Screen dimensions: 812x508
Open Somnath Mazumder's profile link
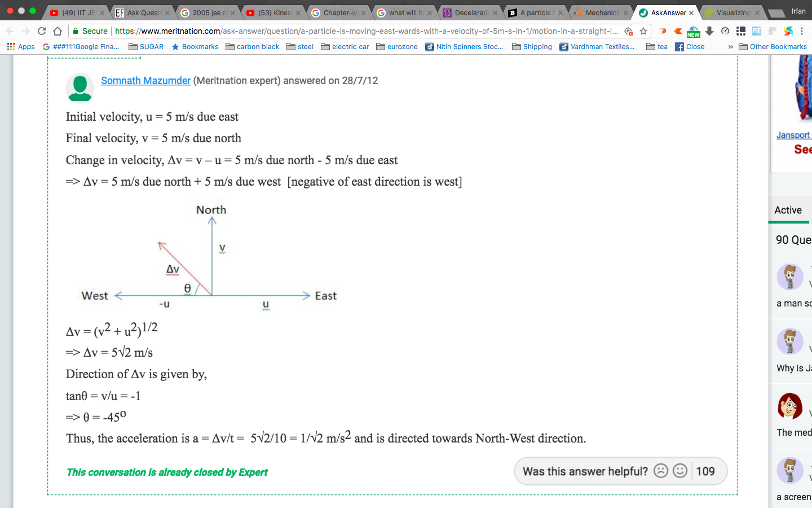(145, 81)
